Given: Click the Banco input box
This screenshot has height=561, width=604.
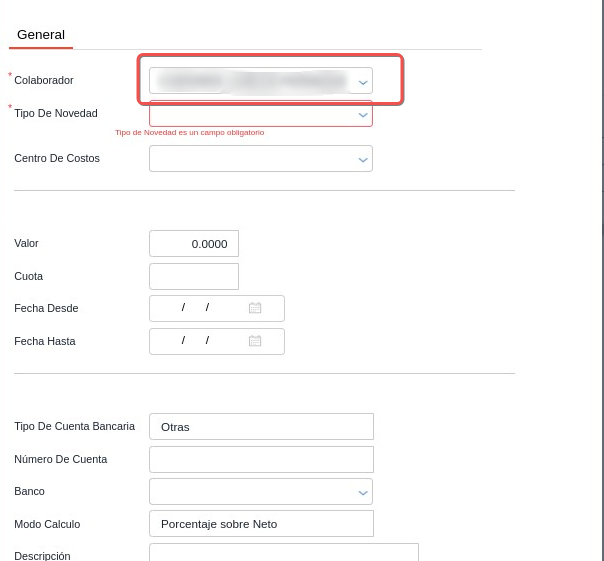Looking at the screenshot, I should [x=250, y=492].
